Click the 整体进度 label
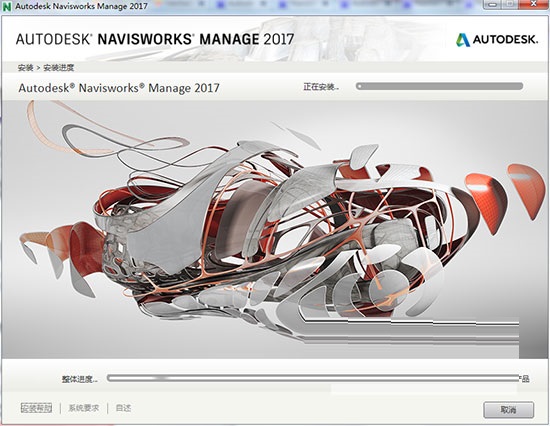Viewport: 550px width, 426px height. click(x=80, y=379)
